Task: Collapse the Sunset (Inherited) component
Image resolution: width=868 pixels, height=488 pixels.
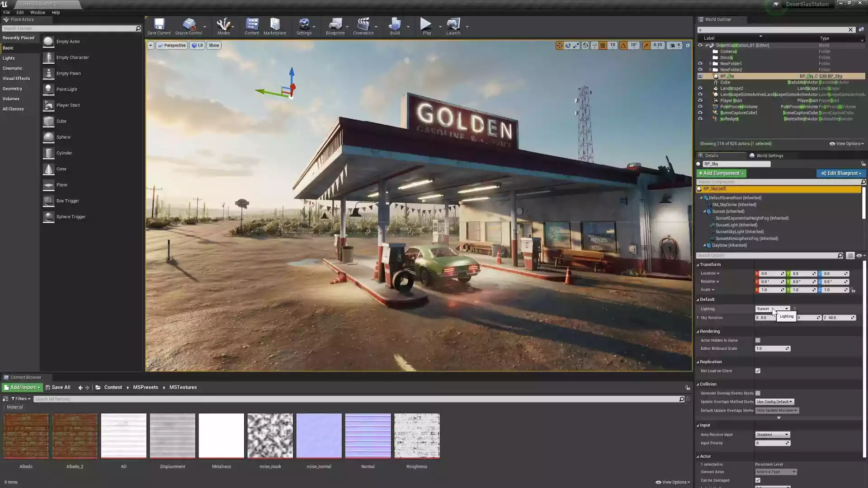Action: tap(703, 211)
